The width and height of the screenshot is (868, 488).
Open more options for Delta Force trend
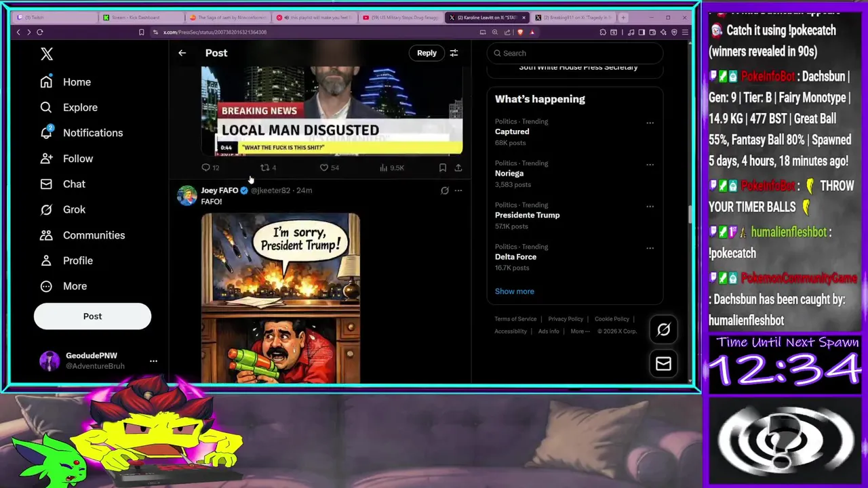(650, 248)
